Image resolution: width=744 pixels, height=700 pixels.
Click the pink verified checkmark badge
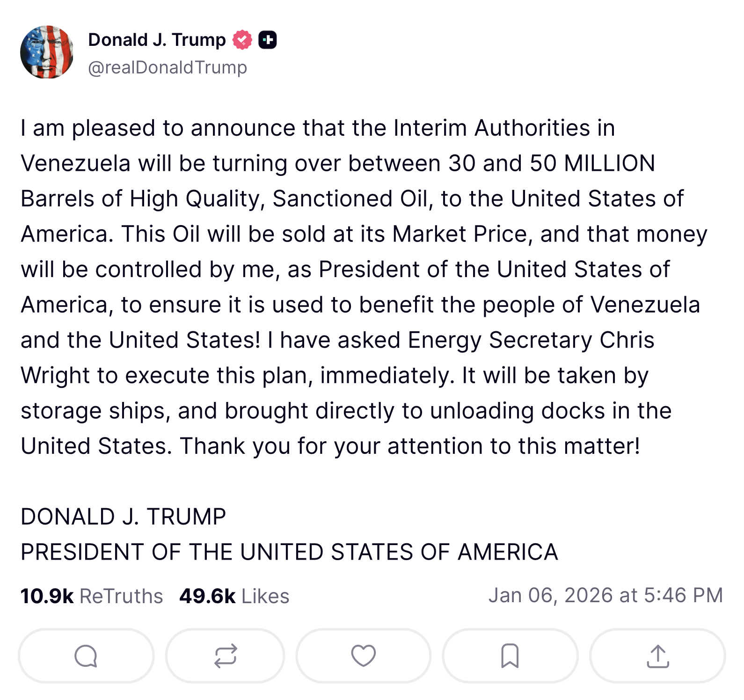pyautogui.click(x=241, y=39)
